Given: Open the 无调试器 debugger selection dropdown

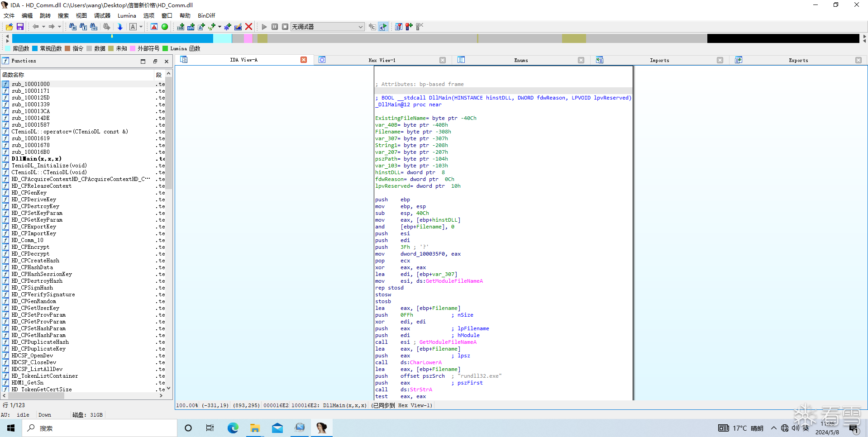Looking at the screenshot, I should tap(327, 27).
